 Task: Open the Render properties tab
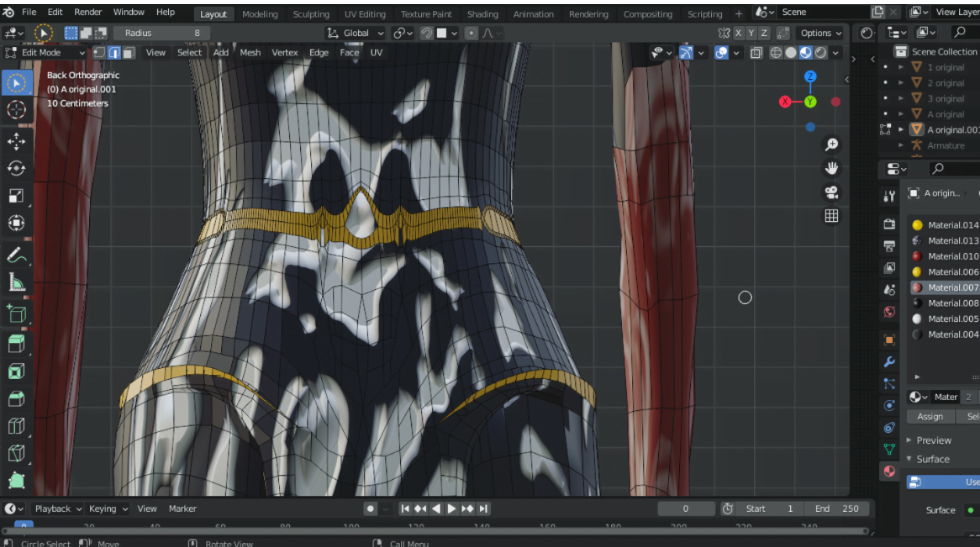tap(889, 224)
